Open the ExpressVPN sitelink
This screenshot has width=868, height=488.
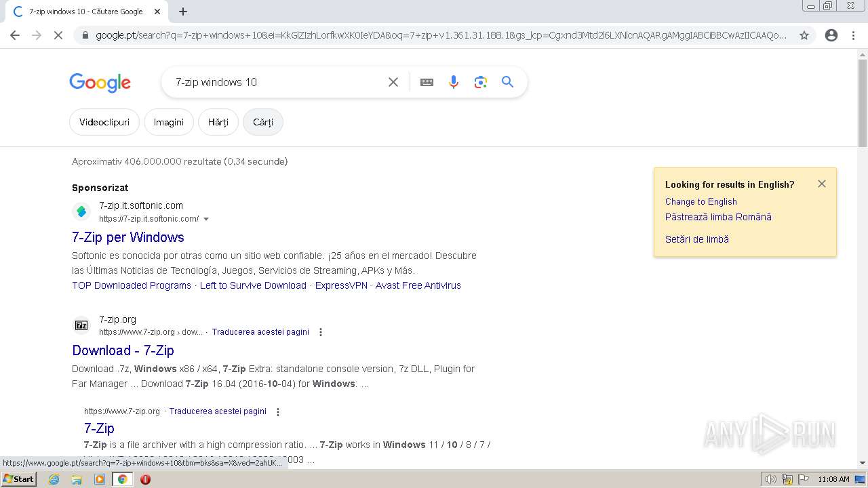click(x=341, y=285)
